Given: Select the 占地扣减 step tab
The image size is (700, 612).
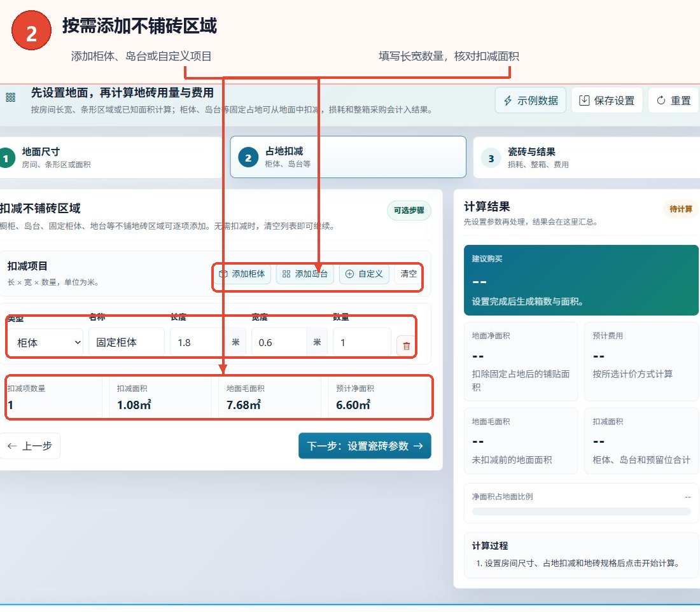Looking at the screenshot, I should pos(348,157).
